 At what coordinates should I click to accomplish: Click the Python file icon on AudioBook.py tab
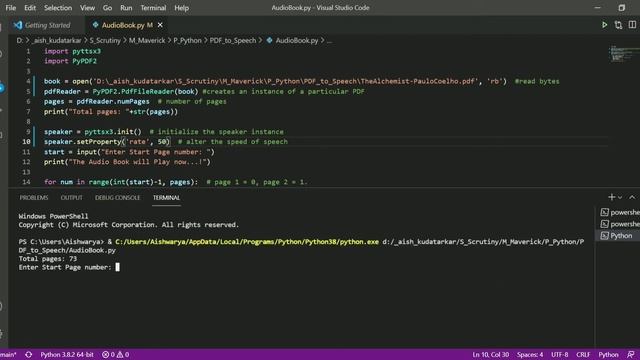point(96,25)
